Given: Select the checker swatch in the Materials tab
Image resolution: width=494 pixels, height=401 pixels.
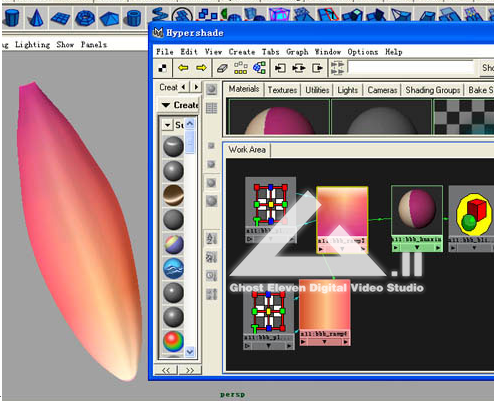Looking at the screenshot, I should point(464,117).
